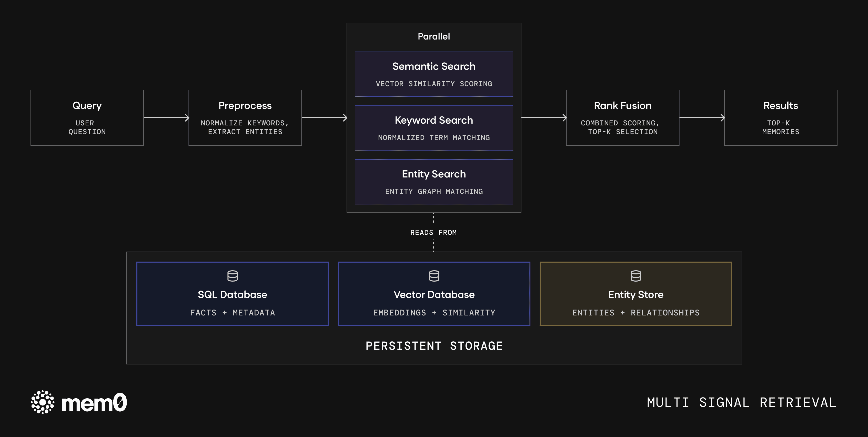The image size is (868, 437).
Task: Click the arrow pointing to Results
Action: click(702, 118)
